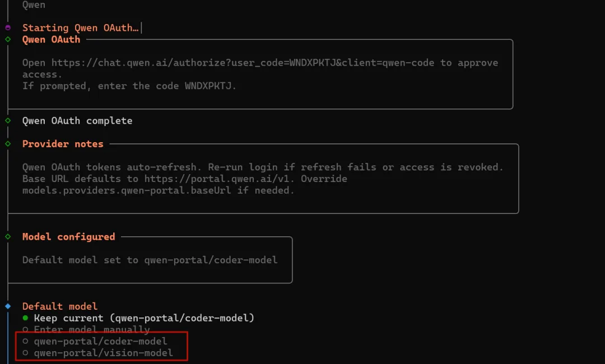Click the purple spinner marker beside Starting Qwen OAuth
The image size is (605, 364).
(x=8, y=28)
